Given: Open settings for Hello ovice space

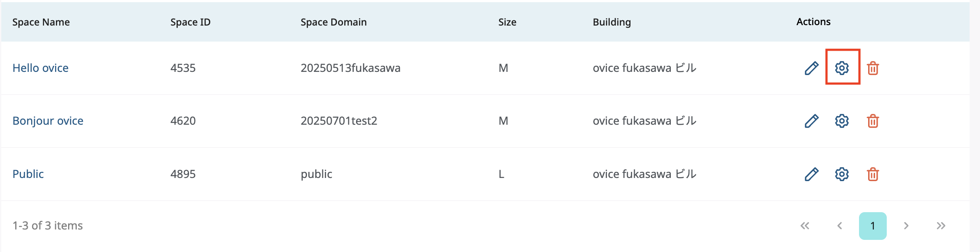Looking at the screenshot, I should (x=842, y=68).
